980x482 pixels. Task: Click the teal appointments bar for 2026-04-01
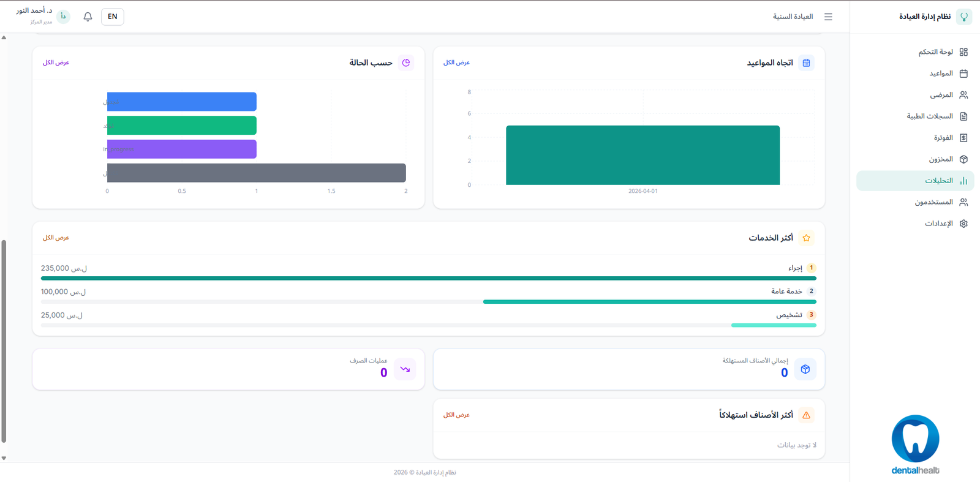pos(643,155)
